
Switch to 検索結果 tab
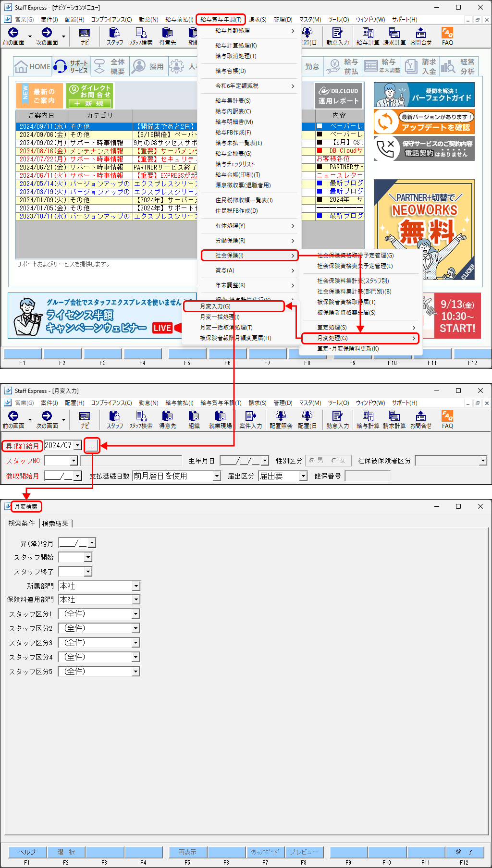click(55, 523)
